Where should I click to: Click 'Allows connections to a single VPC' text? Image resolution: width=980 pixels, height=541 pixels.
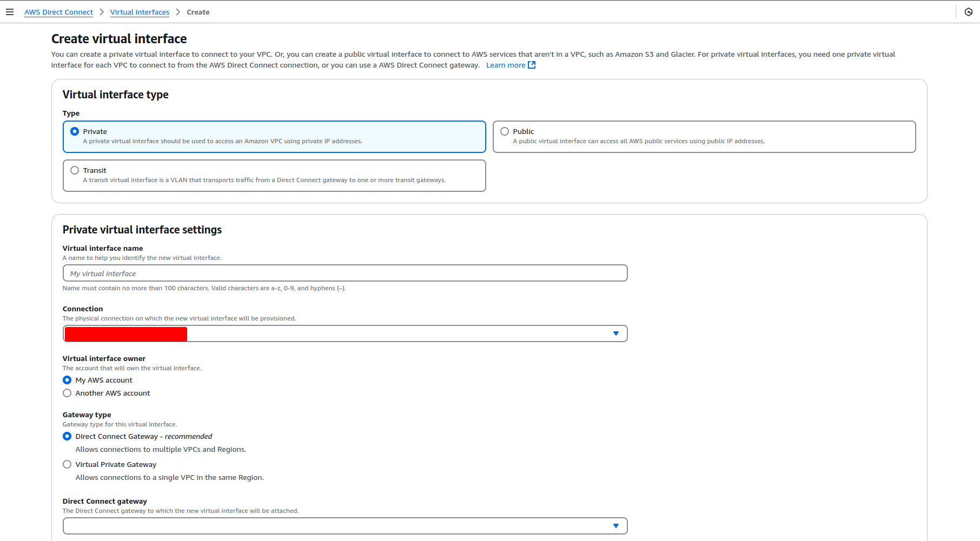pyautogui.click(x=170, y=477)
